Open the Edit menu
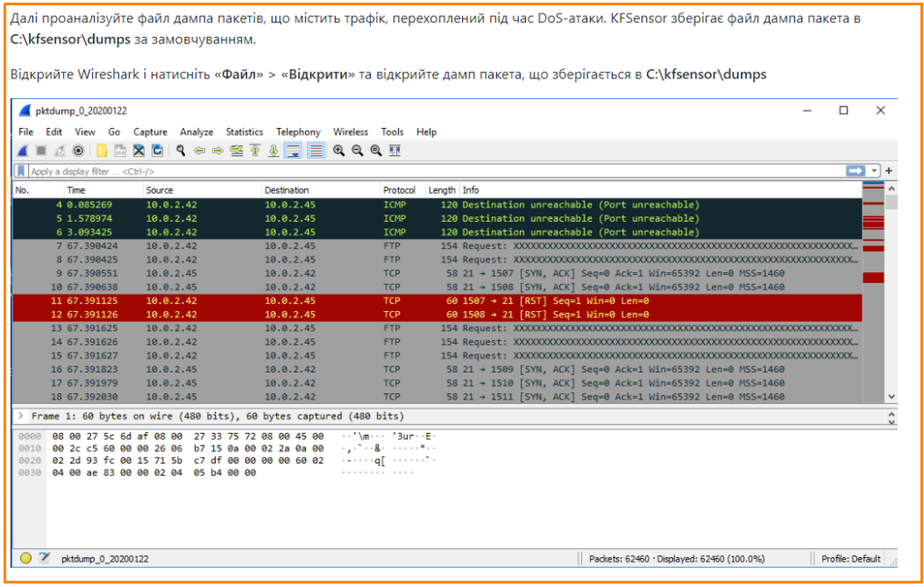This screenshot has height=587, width=924. [53, 132]
